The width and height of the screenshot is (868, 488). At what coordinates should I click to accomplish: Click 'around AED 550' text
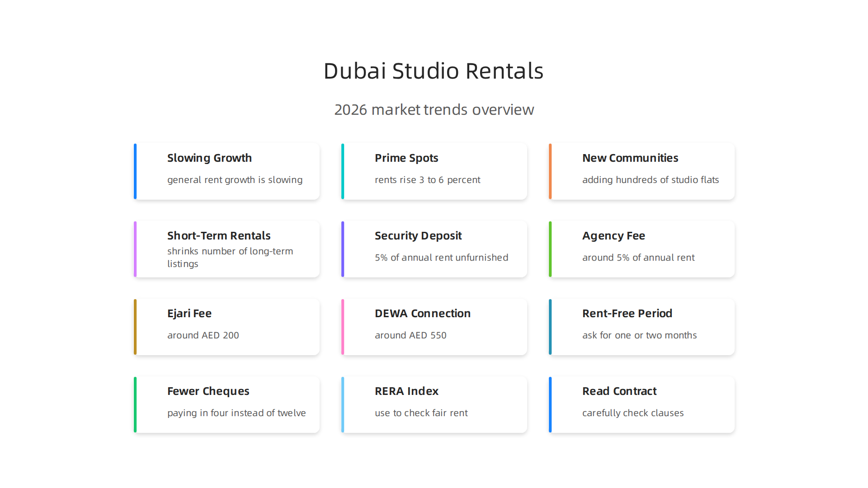[410, 335]
